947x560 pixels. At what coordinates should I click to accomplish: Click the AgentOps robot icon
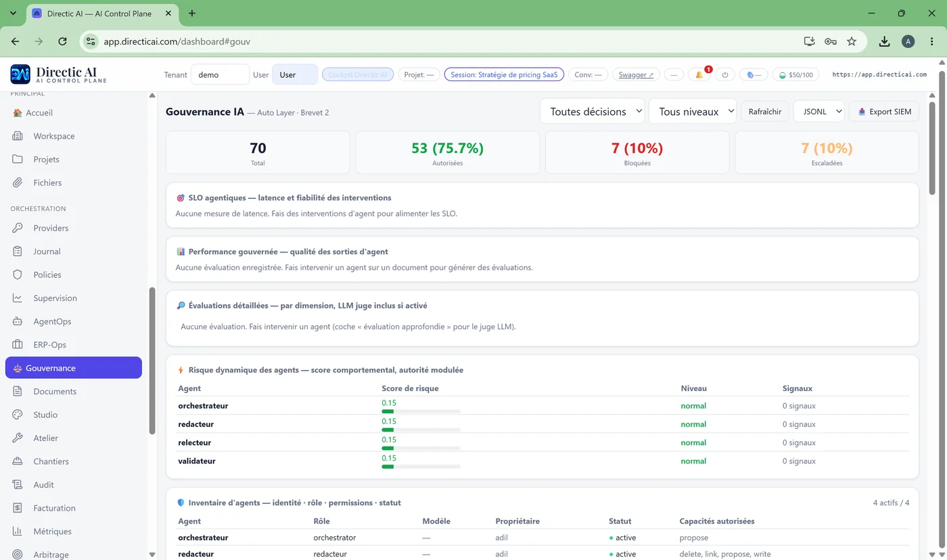18,321
